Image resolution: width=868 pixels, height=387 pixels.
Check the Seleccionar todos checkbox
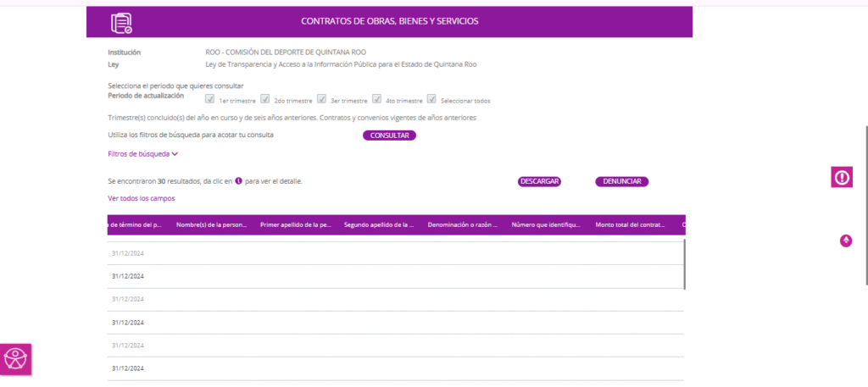(431, 99)
